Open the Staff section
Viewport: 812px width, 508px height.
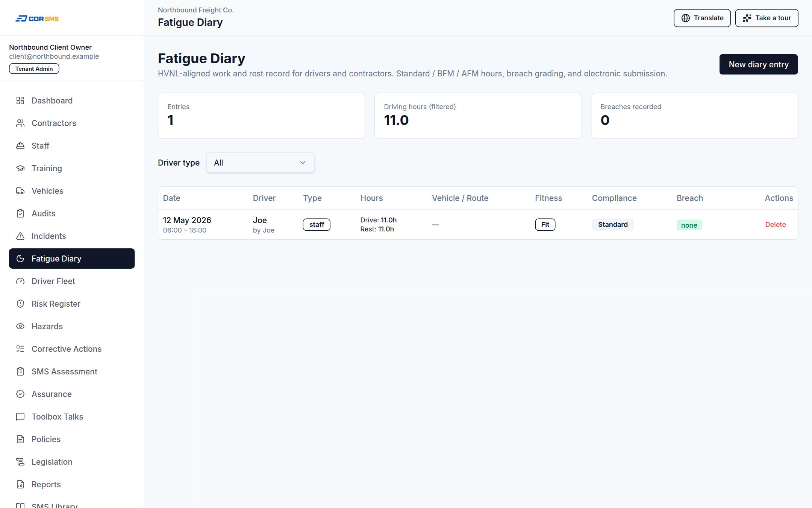72,146
